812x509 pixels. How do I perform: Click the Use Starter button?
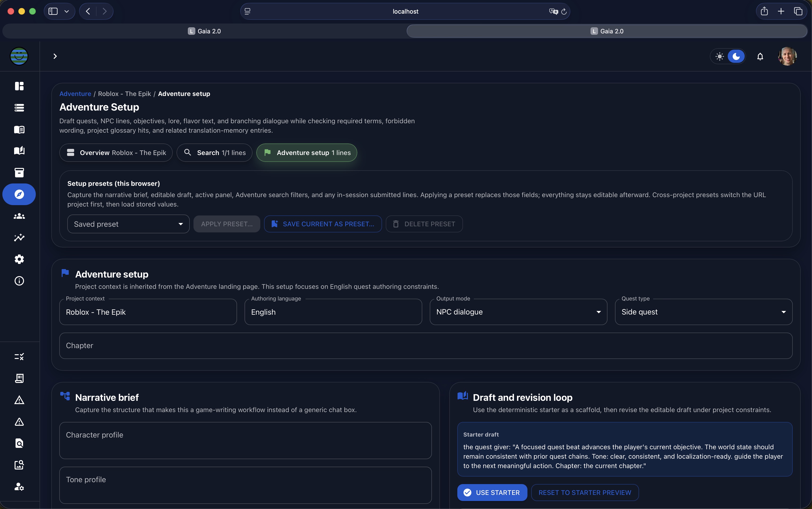[x=492, y=493]
